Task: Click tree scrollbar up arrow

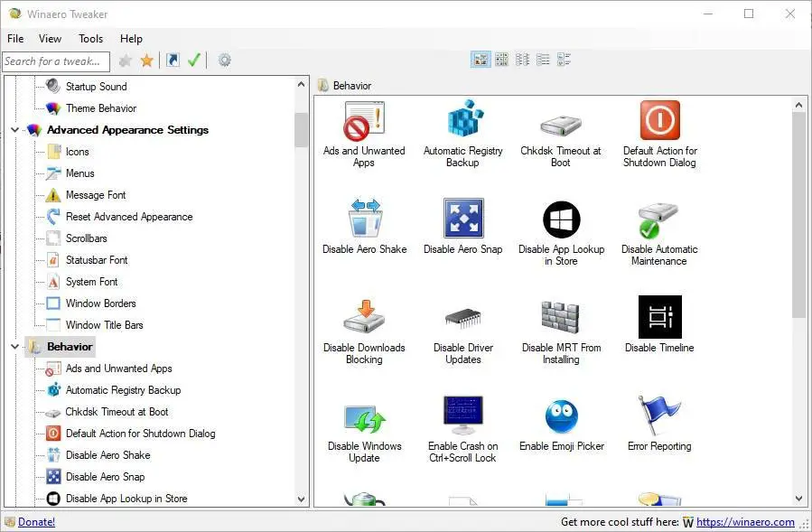Action: tap(302, 84)
